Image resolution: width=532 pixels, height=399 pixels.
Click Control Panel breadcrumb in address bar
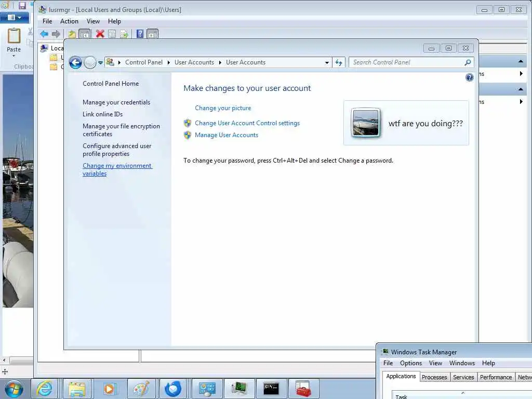point(144,62)
